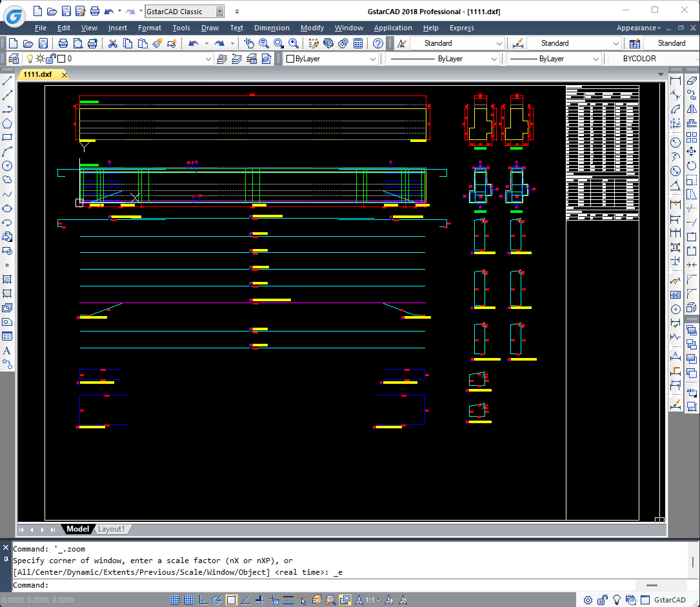
Task: Open the Dimension menu
Action: [x=272, y=28]
